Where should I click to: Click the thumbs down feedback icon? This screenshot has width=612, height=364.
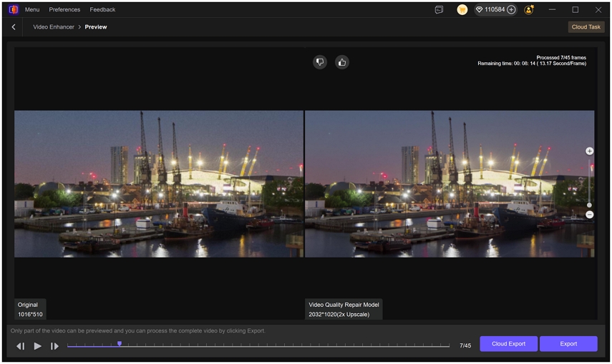[320, 62]
